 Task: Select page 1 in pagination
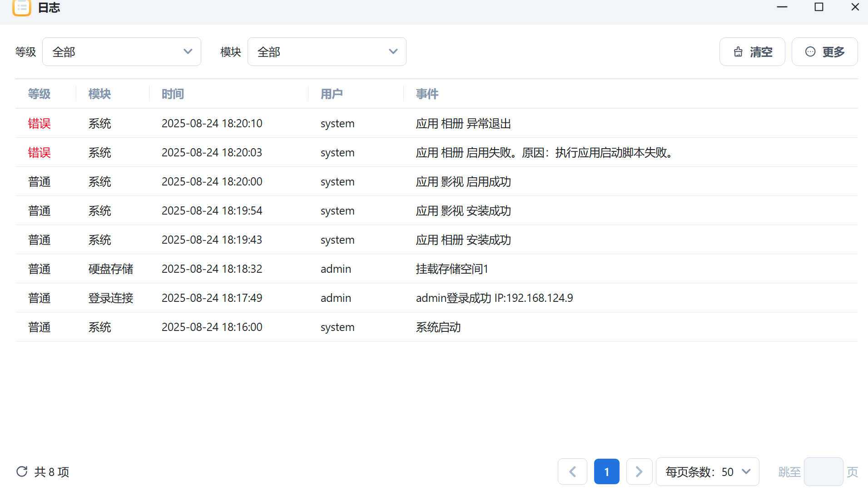click(606, 471)
